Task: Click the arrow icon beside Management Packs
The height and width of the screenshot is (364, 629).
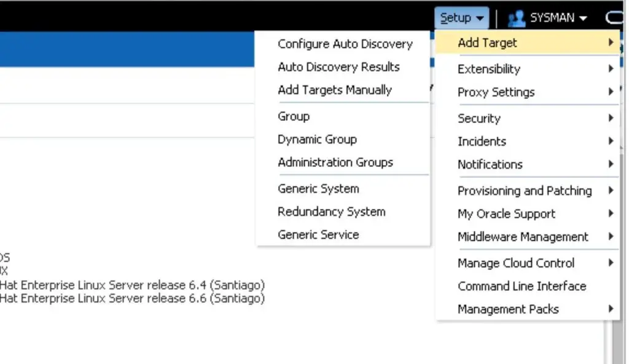Action: (x=610, y=309)
